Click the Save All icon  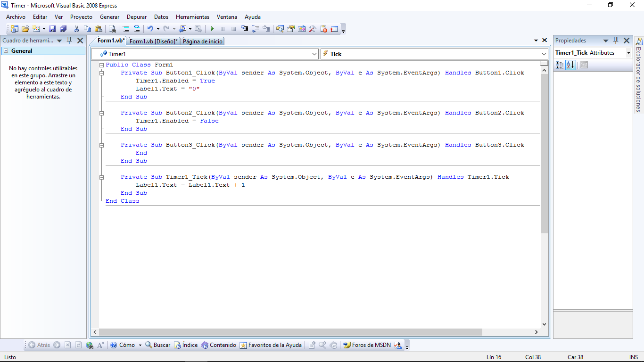point(63,29)
